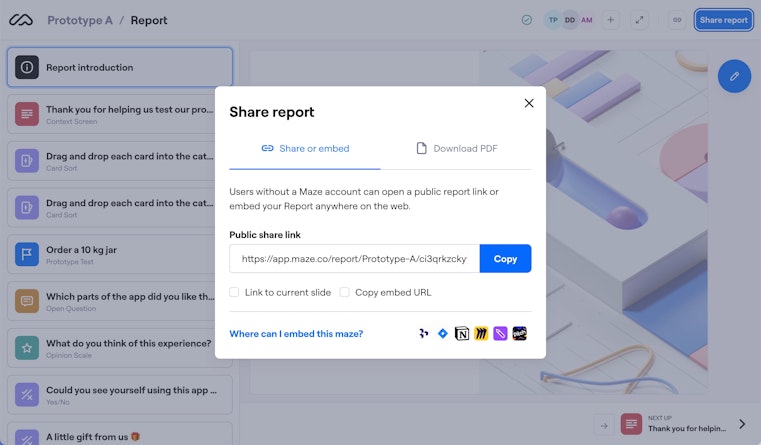Screen dimensions: 761x445
Task: Select Could you see yourself using this app
Action: [120, 395]
